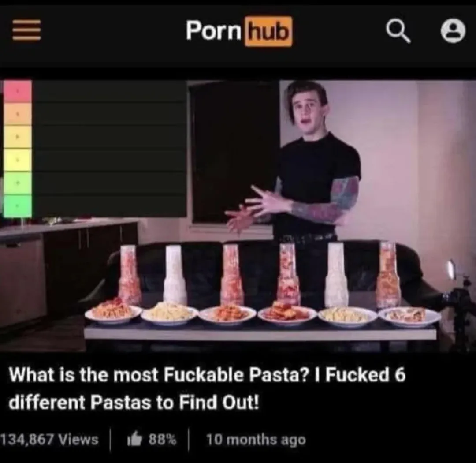Click the leftmost pasta plate in the video
Viewport: 476px width, 463px height.
113,312
